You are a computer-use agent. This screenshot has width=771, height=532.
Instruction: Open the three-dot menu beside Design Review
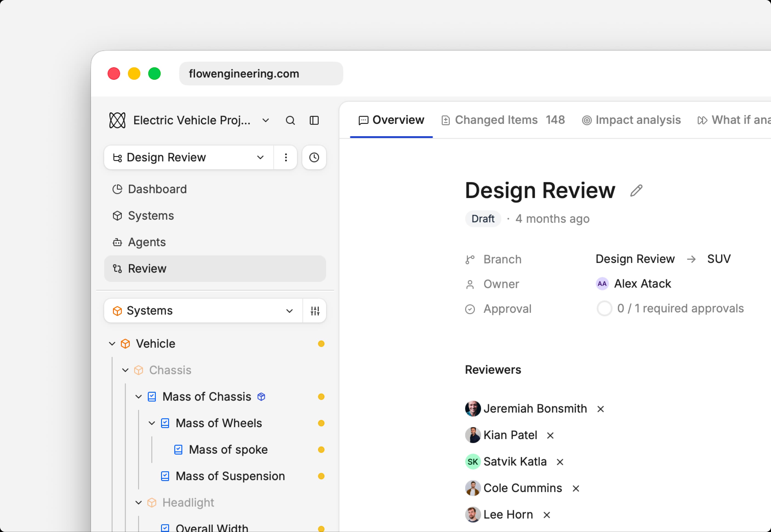click(x=286, y=157)
